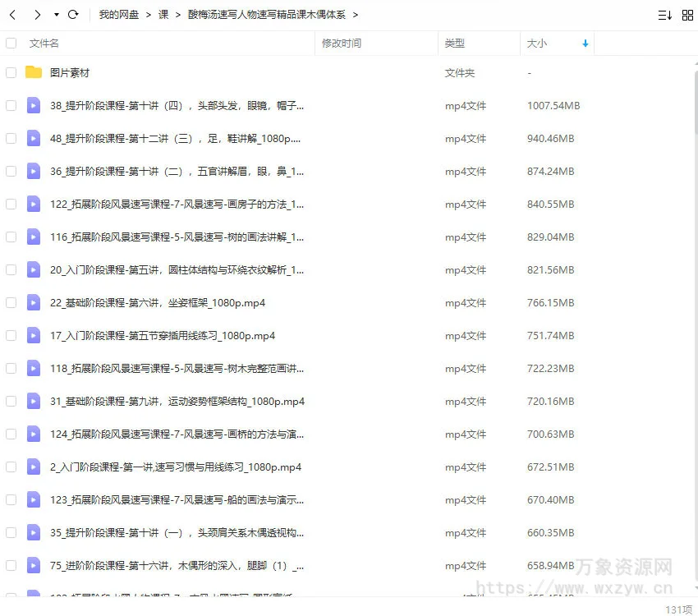
Task: Click the 图片素材 folder icon
Action: point(34,72)
